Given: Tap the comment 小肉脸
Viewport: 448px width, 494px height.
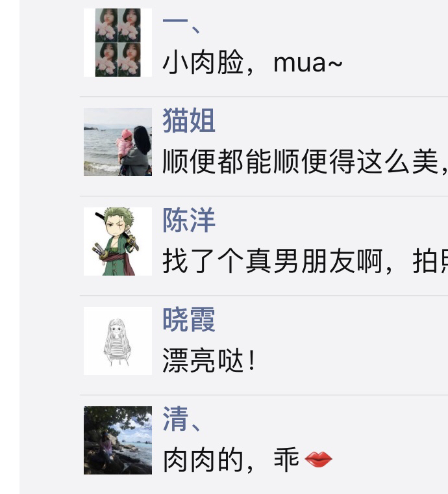Looking at the screenshot, I should [x=203, y=62].
